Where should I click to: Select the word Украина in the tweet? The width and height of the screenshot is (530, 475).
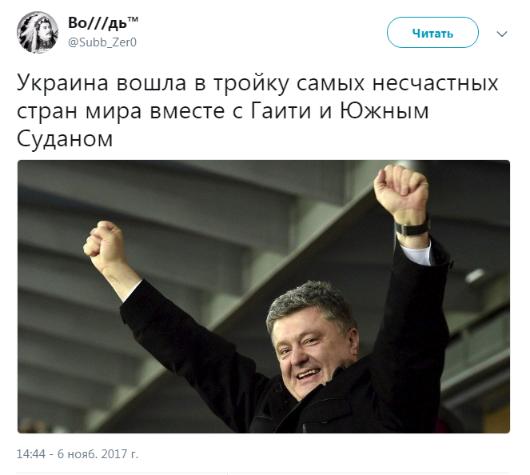click(x=62, y=83)
